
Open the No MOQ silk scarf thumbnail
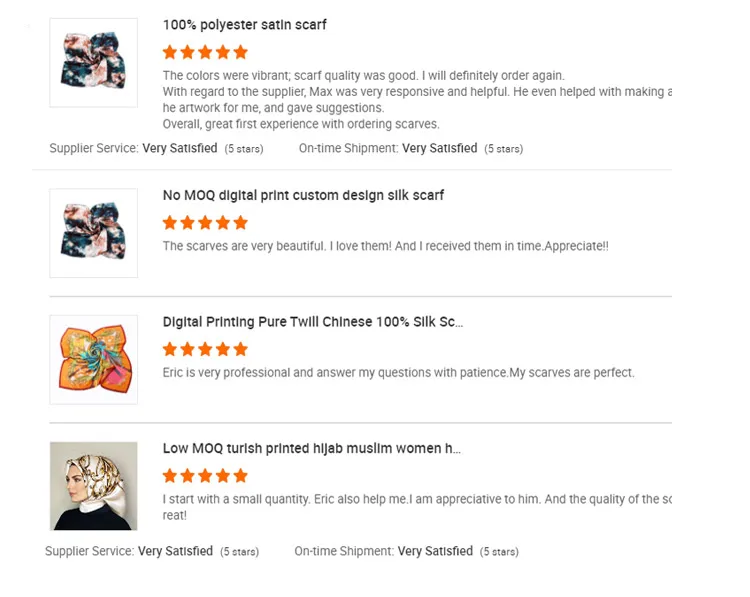93,233
